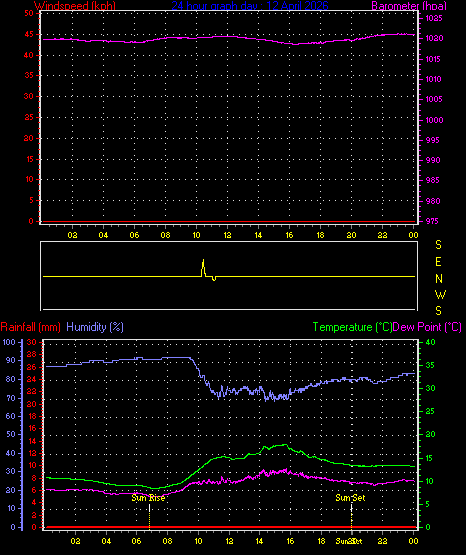The image size is (466, 555).
Task: Click the "Temperature (°C)" legend label
Action: coord(352,327)
